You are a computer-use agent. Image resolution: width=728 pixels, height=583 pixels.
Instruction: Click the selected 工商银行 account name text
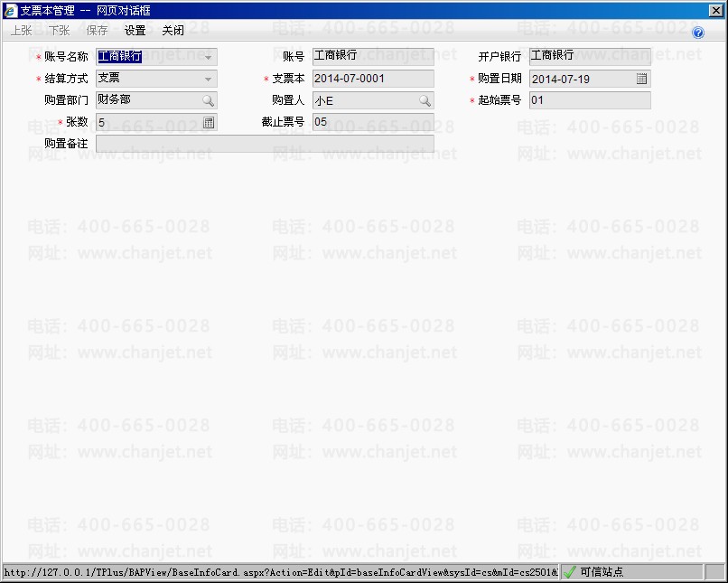119,56
